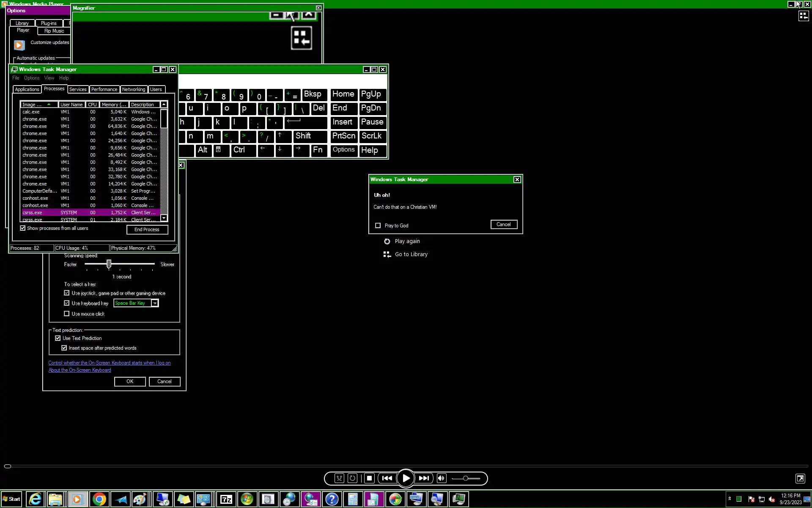Click the End Process button
This screenshot has width=812, height=508.
point(147,229)
